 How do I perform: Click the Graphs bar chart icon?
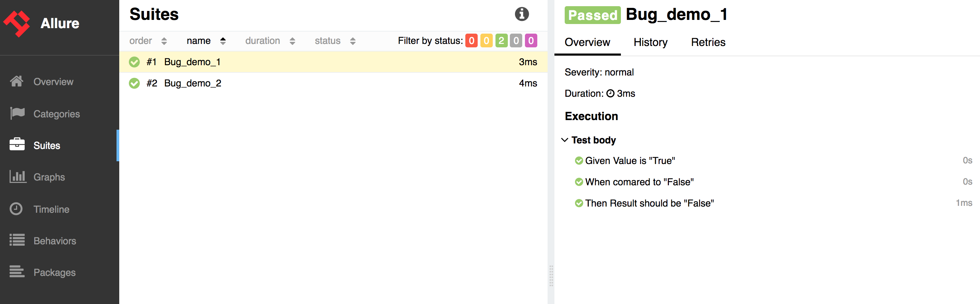click(x=17, y=177)
